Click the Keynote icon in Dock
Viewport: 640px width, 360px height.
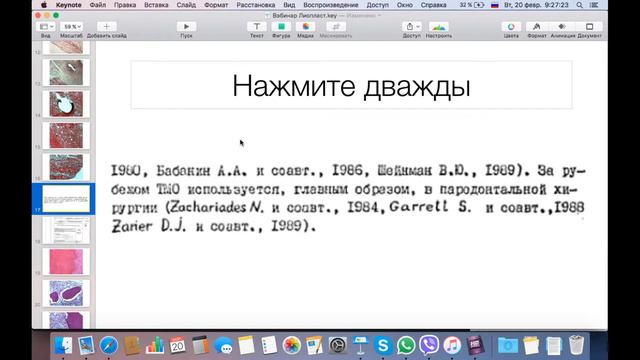(x=360, y=346)
